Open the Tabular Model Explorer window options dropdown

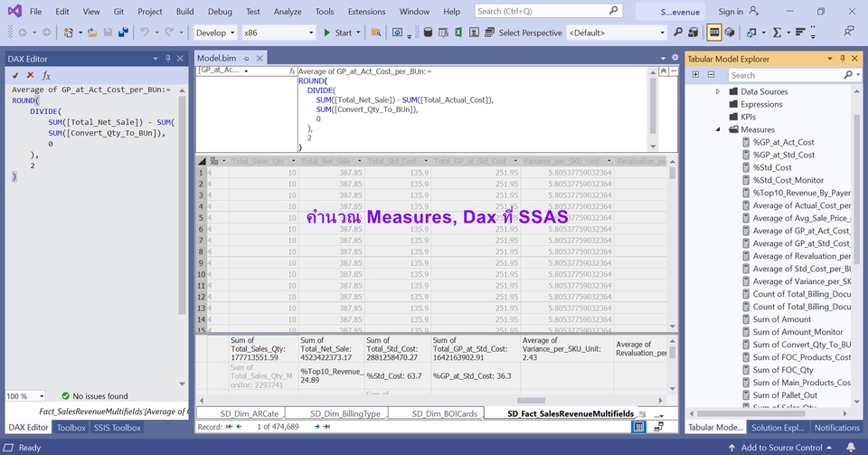pyautogui.click(x=830, y=58)
